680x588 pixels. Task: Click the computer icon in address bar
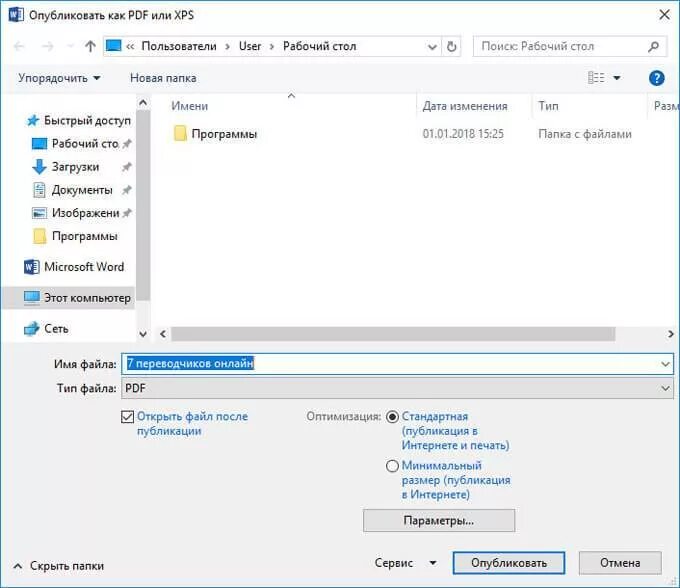pos(114,46)
